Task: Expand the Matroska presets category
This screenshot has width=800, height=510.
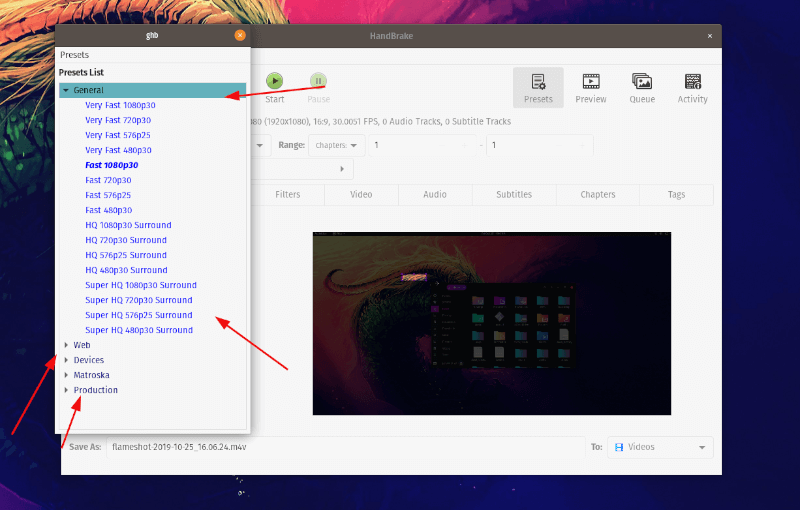Action: coord(66,375)
